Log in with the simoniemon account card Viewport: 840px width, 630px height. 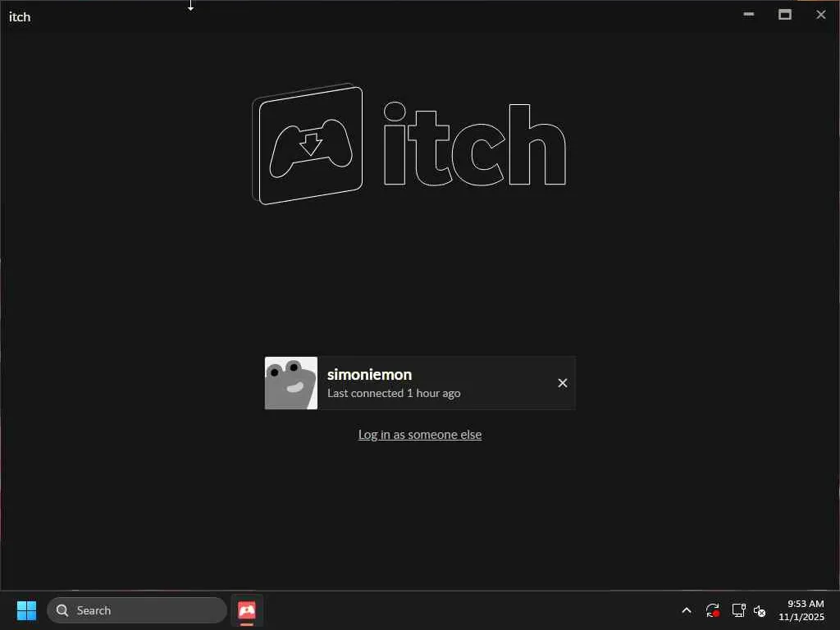(x=420, y=383)
